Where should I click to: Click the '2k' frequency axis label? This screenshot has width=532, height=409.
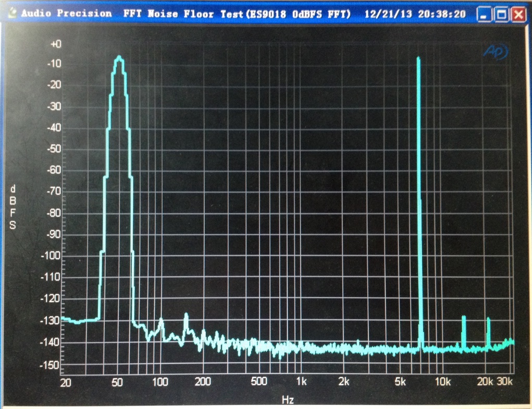[x=344, y=382]
